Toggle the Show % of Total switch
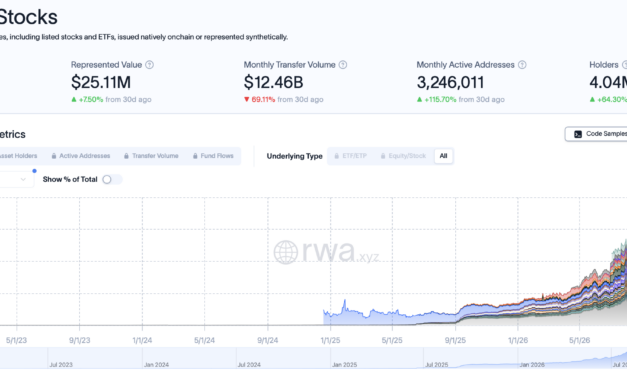Image resolution: width=627 pixels, height=376 pixels. point(112,180)
